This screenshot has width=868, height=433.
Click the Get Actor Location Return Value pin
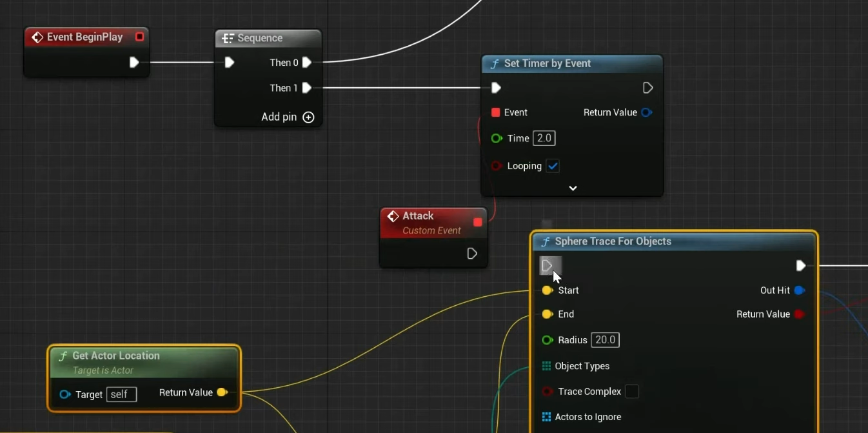tap(222, 392)
